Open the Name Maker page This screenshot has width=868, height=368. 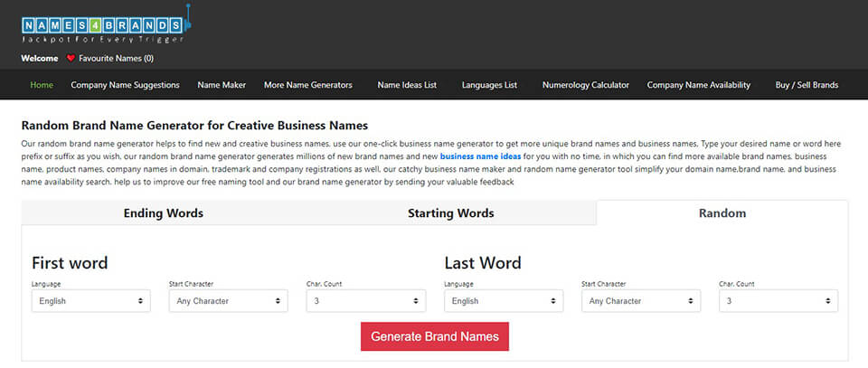(x=222, y=85)
